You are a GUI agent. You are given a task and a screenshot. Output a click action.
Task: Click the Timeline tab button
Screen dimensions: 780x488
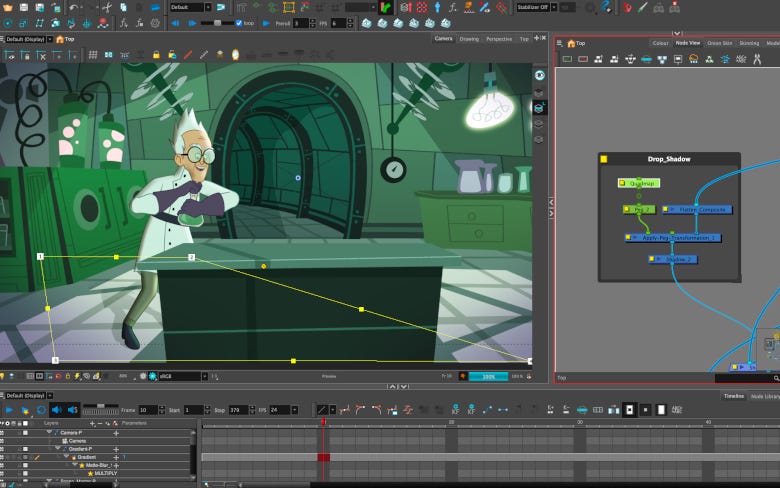click(734, 396)
